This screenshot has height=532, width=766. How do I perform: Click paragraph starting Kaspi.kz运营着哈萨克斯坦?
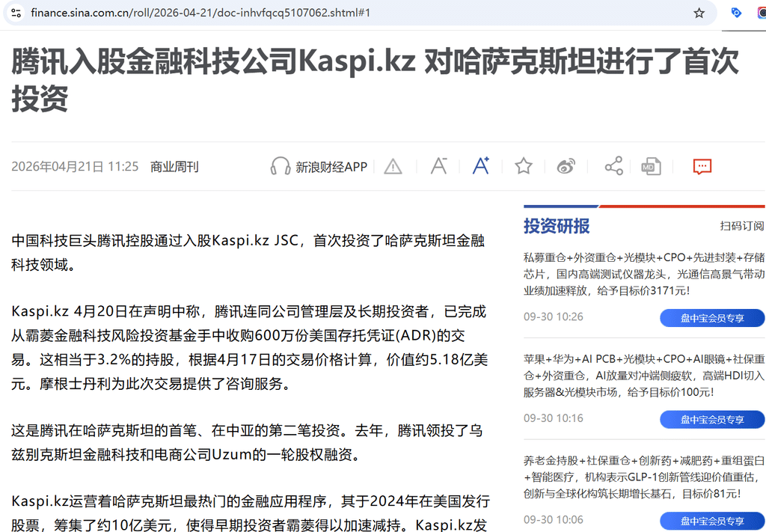pyautogui.click(x=251, y=512)
